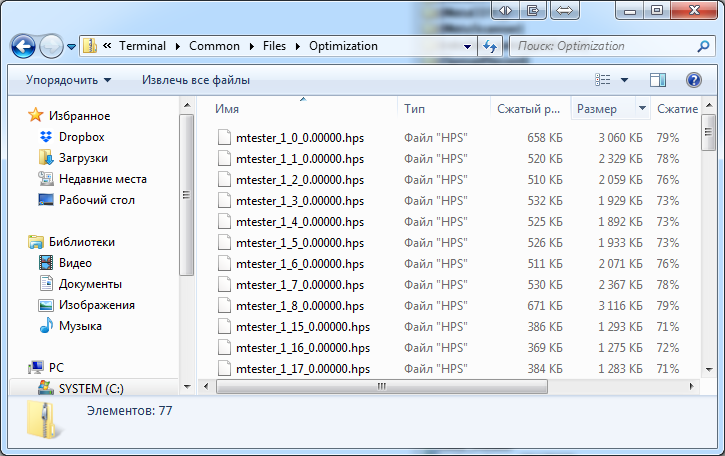Select SYSTEM (C:) drive
Image resolution: width=725 pixels, height=456 pixels.
pyautogui.click(x=91, y=388)
